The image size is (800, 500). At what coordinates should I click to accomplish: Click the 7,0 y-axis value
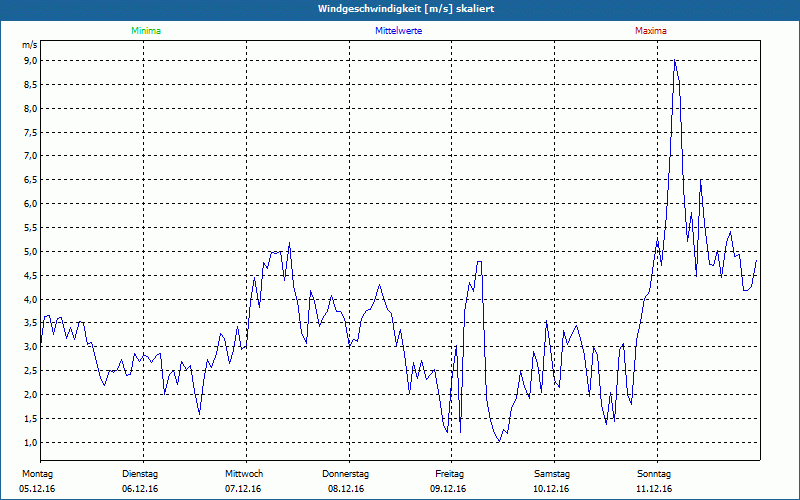[x=31, y=156]
